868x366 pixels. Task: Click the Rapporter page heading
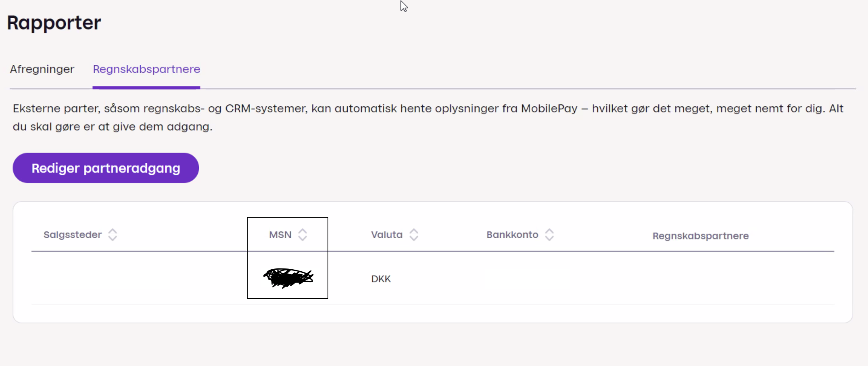coord(54,23)
